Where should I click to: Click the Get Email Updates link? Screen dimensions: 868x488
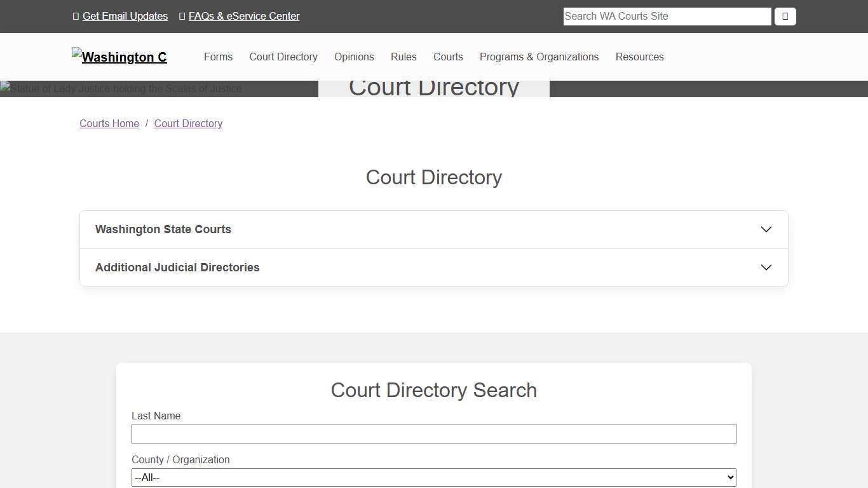click(x=125, y=16)
